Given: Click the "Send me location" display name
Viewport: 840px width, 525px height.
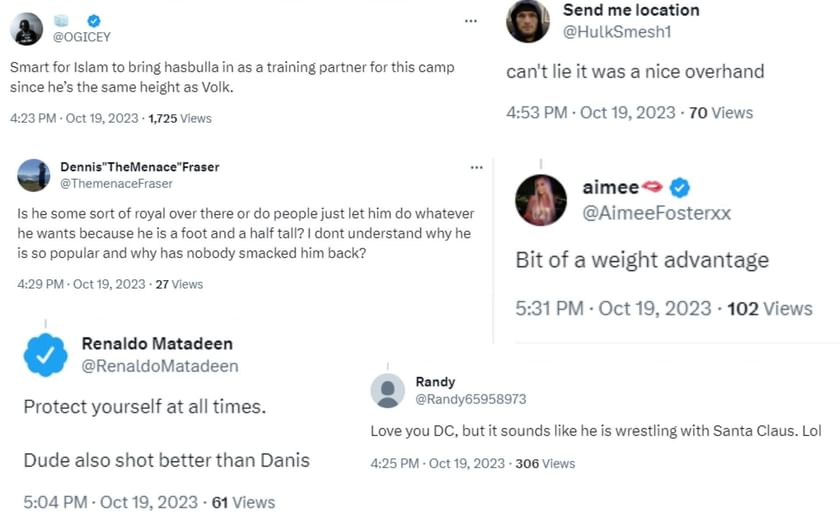Looking at the screenshot, I should pos(631,10).
